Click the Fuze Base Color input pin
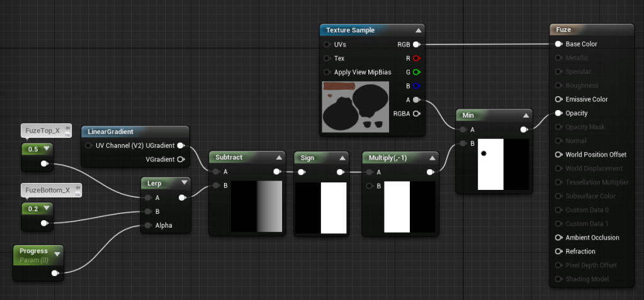This screenshot has height=300, width=644. click(x=558, y=44)
